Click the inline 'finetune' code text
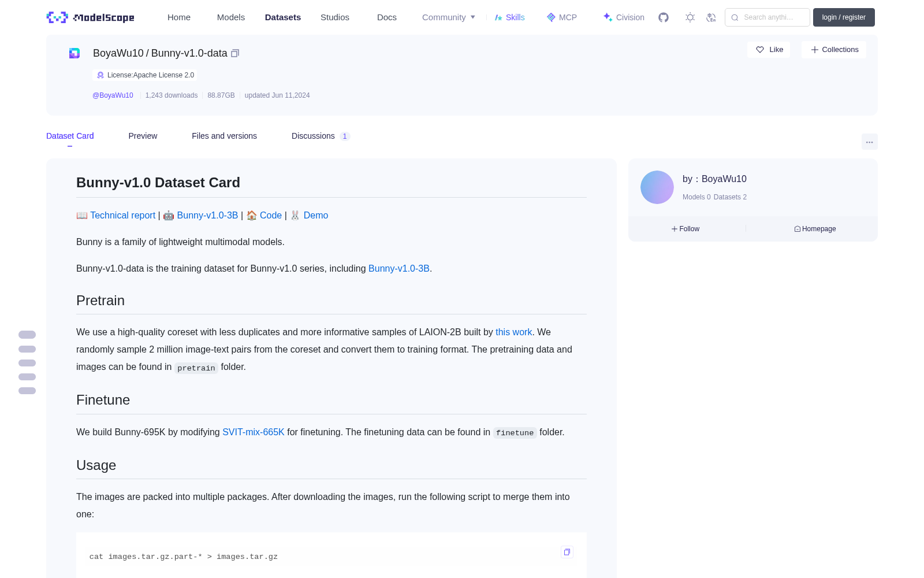This screenshot has height=578, width=924. click(515, 433)
